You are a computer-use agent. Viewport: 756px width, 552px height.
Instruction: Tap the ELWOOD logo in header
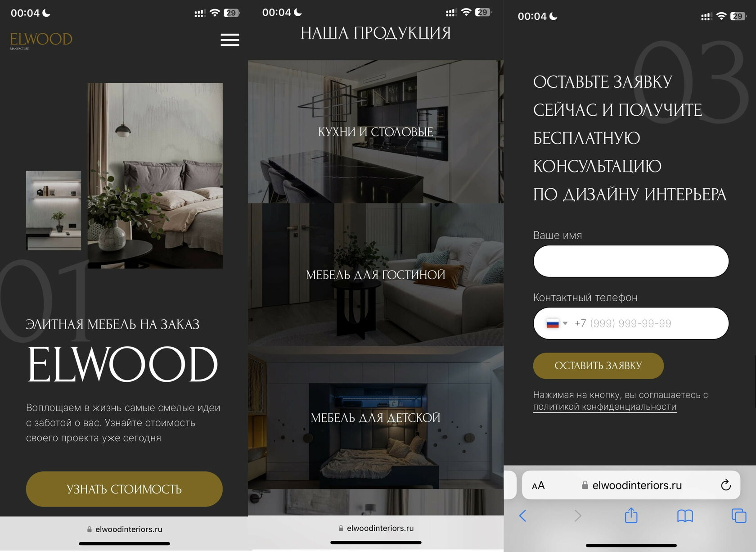click(x=41, y=41)
